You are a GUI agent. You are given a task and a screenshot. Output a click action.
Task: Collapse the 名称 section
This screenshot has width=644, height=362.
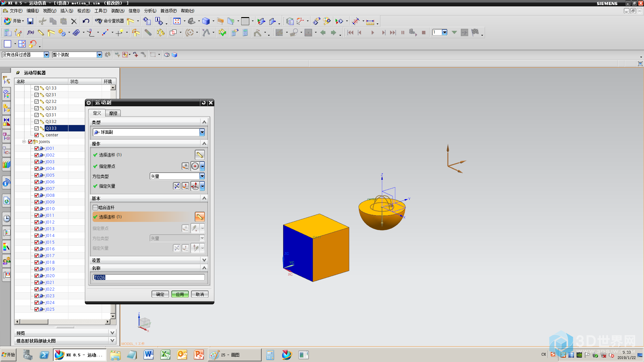pyautogui.click(x=204, y=268)
